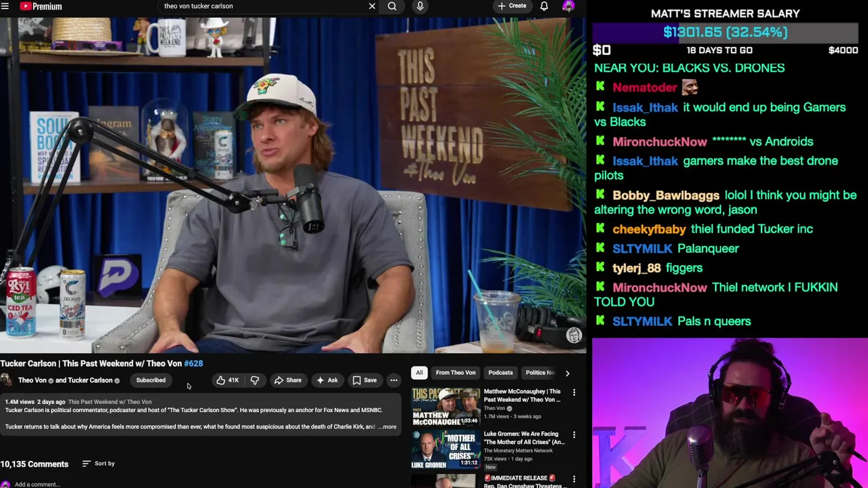Open the notifications bell
Image resolution: width=868 pixels, height=488 pixels.
coord(544,6)
